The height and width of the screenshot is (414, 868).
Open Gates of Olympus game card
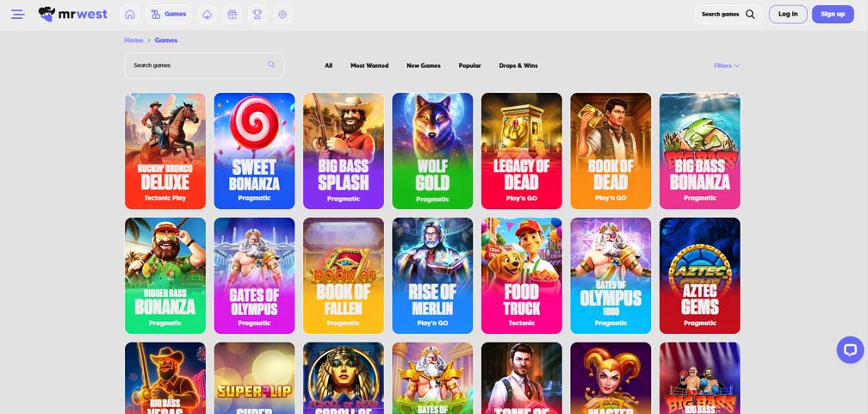coord(254,275)
